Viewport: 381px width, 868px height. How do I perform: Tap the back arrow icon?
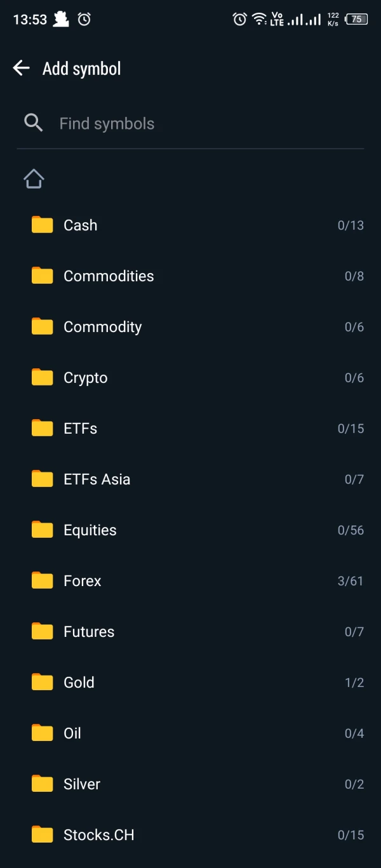click(22, 69)
